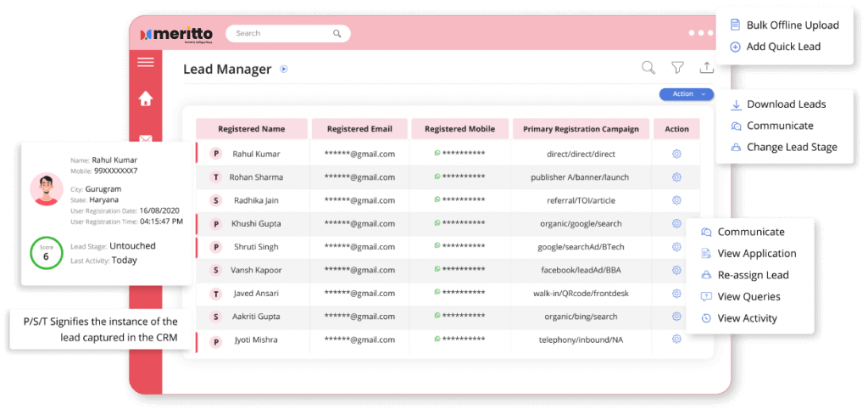Image resolution: width=868 pixels, height=415 pixels.
Task: Choose Change Lead Stage option
Action: (791, 147)
